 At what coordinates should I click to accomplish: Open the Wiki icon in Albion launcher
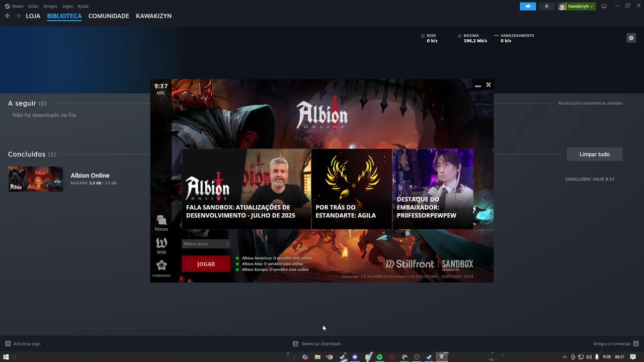pos(161,243)
